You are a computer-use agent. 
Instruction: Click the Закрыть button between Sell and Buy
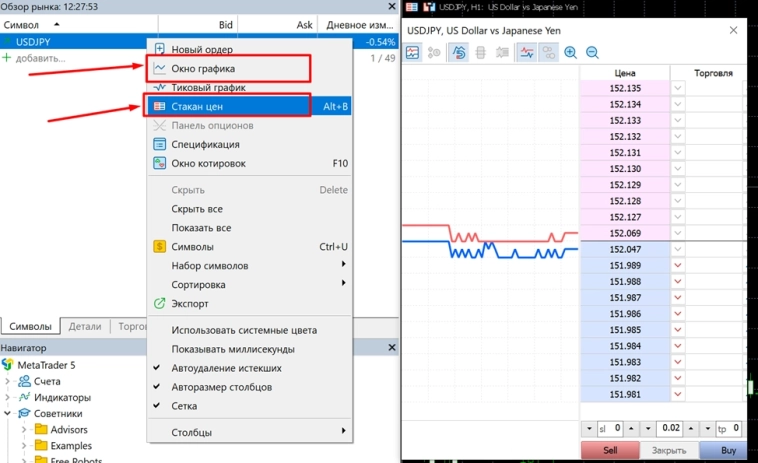click(x=669, y=450)
